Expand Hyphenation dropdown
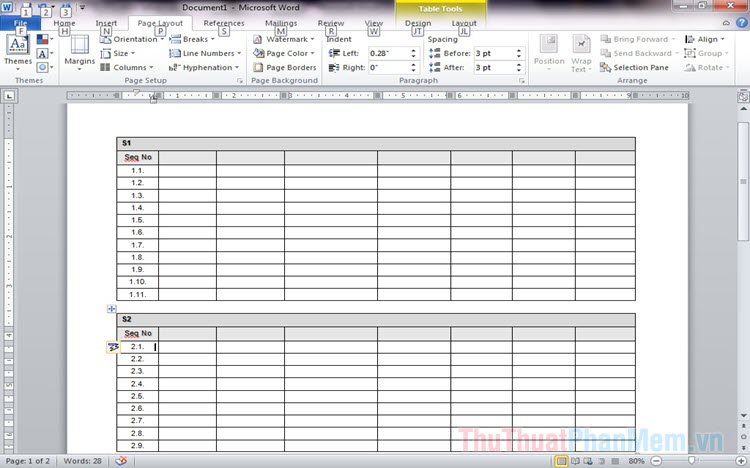Image resolution: width=750 pixels, height=468 pixels. pyautogui.click(x=204, y=67)
